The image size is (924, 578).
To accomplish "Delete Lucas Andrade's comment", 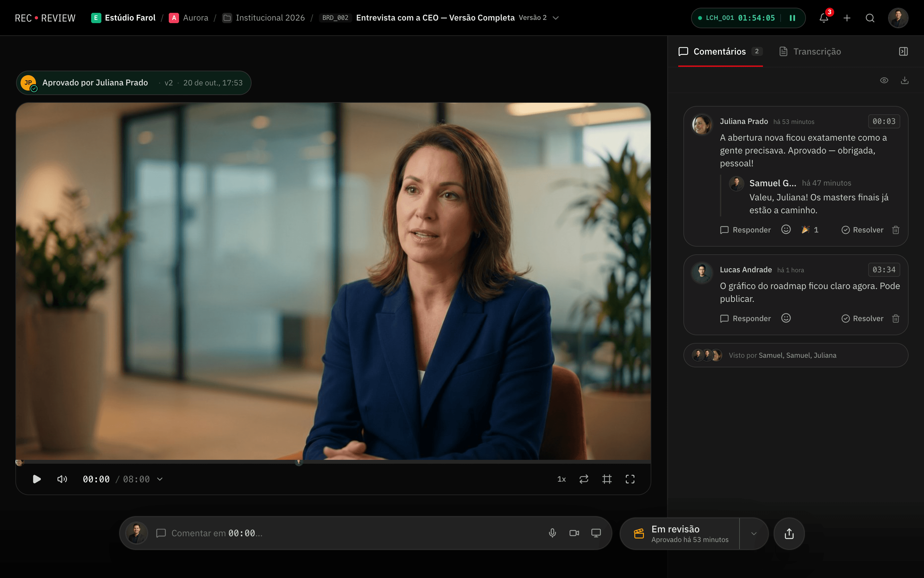I will [896, 319].
